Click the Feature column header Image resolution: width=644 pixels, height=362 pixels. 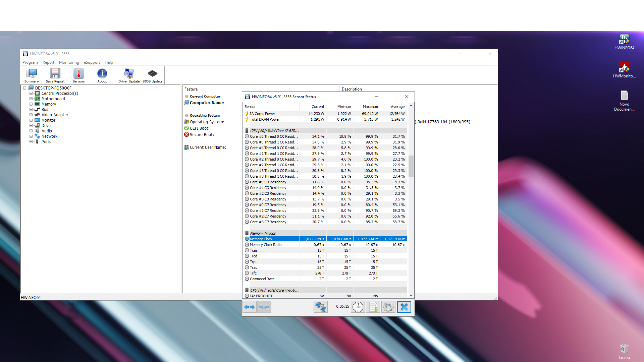261,89
